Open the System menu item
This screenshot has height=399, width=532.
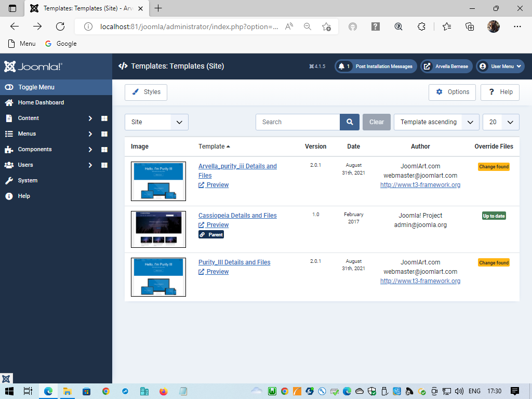tap(28, 181)
